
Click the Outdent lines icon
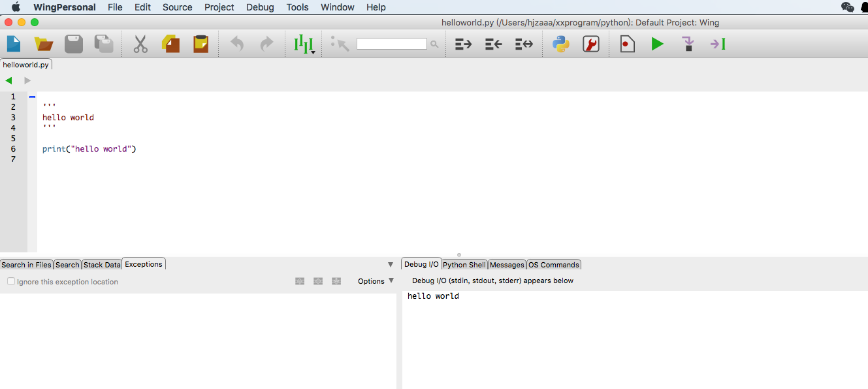point(493,44)
